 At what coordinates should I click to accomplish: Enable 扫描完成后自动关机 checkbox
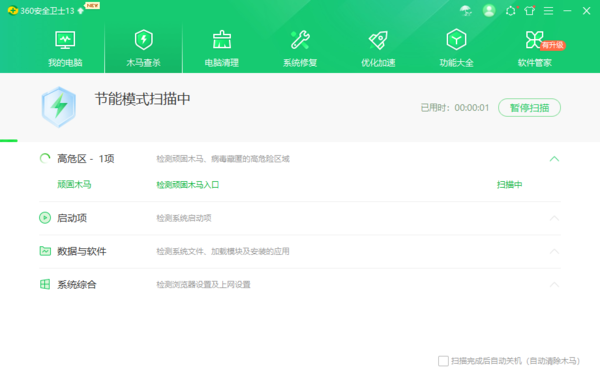pyautogui.click(x=443, y=361)
